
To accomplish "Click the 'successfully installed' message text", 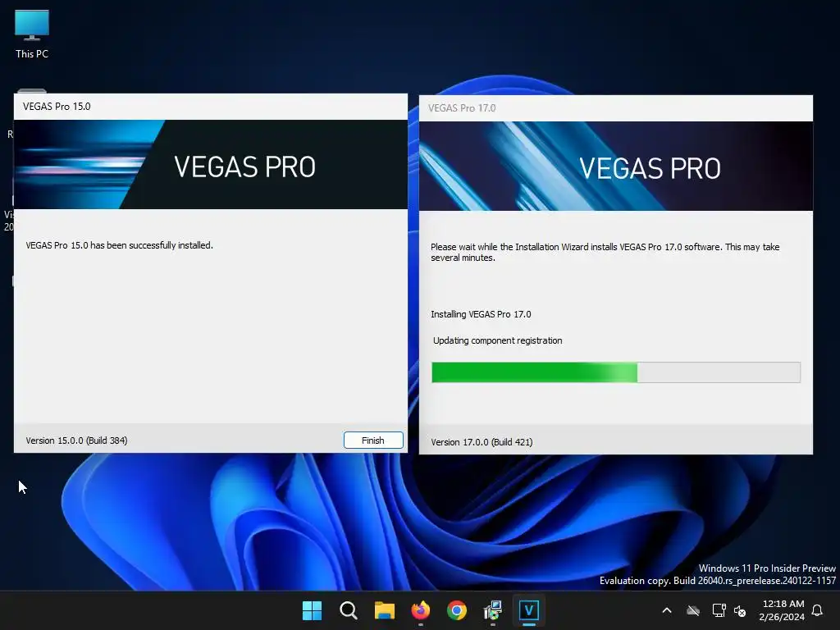I will point(120,245).
